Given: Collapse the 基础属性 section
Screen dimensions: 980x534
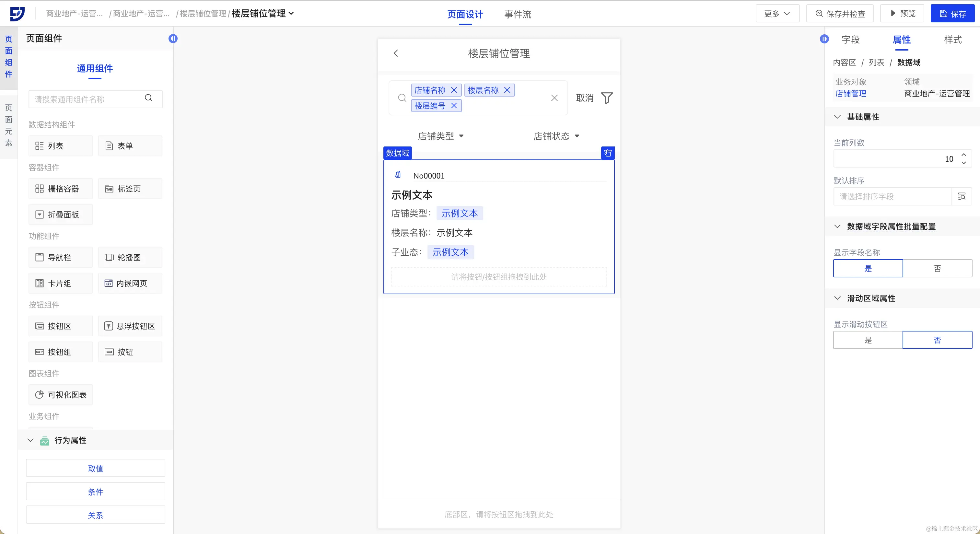Looking at the screenshot, I should pyautogui.click(x=837, y=117).
